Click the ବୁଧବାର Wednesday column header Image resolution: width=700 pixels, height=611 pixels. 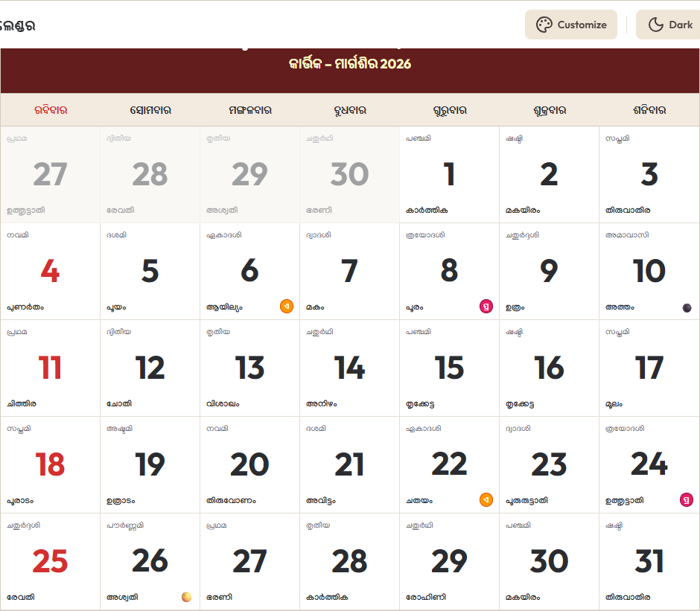pyautogui.click(x=350, y=110)
